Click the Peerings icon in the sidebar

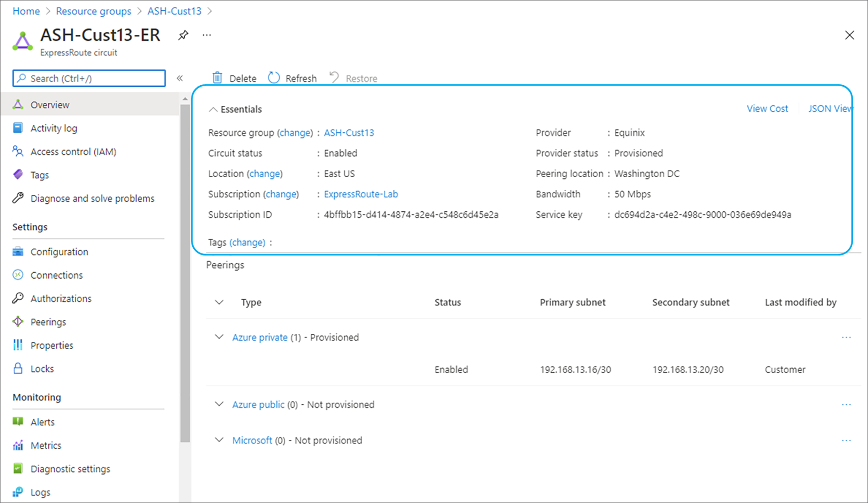pos(18,321)
